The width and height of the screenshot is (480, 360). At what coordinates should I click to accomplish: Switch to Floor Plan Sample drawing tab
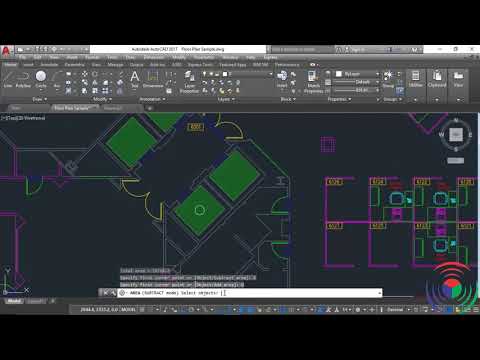(x=75, y=108)
